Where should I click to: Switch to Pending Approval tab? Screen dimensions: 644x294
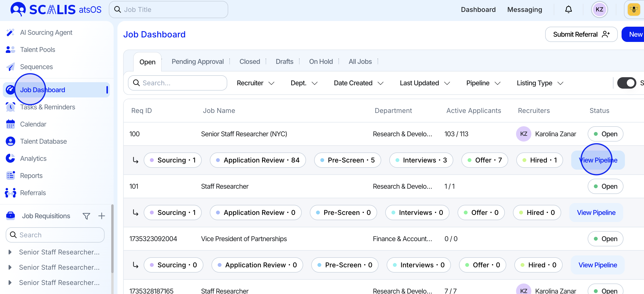click(x=197, y=62)
